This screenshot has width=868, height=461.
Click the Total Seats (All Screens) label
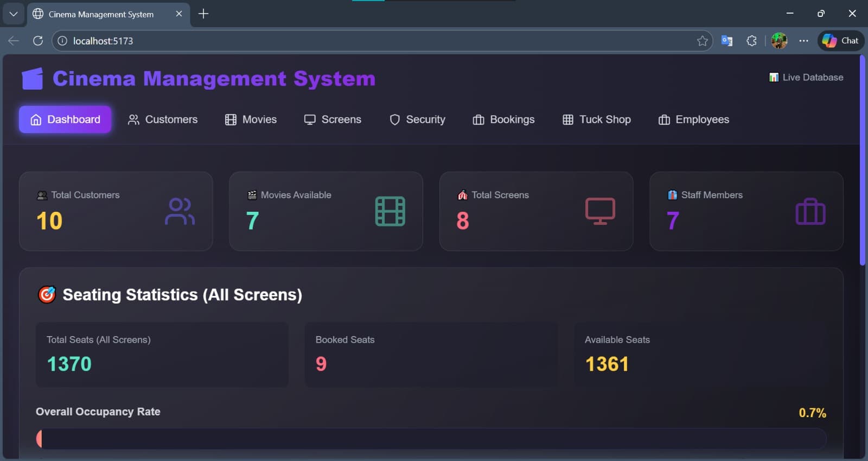pos(99,340)
